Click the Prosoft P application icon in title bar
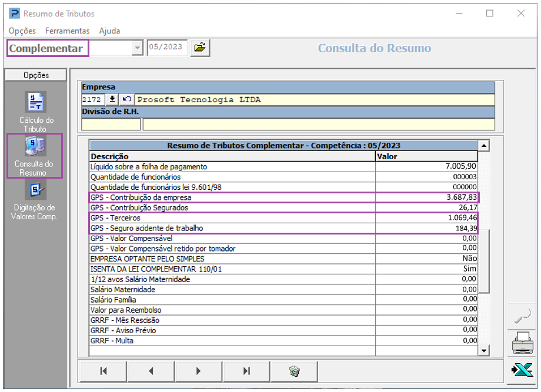541x392 pixels. 15,14
